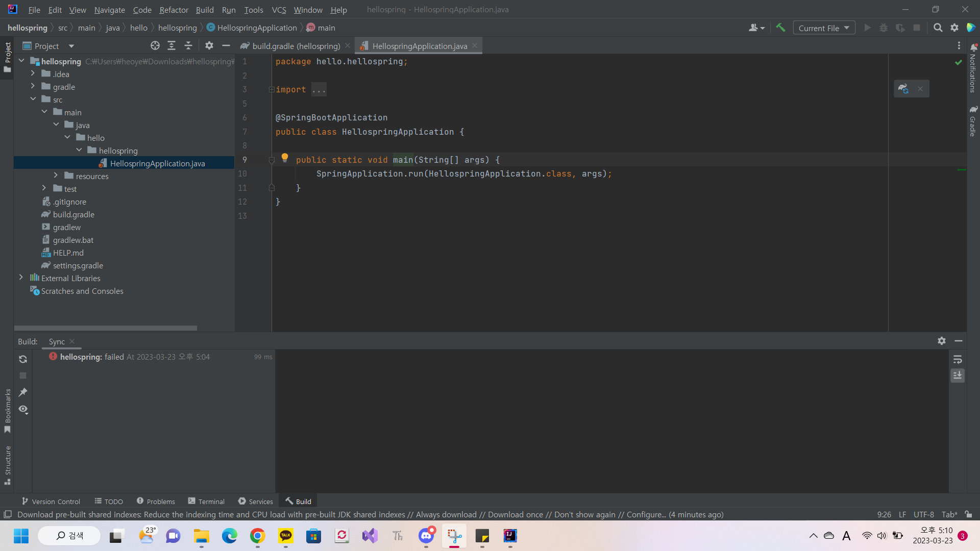The image size is (980, 551).
Task: Click the IntelliJ IDEA taskbar icon
Action: click(x=511, y=536)
